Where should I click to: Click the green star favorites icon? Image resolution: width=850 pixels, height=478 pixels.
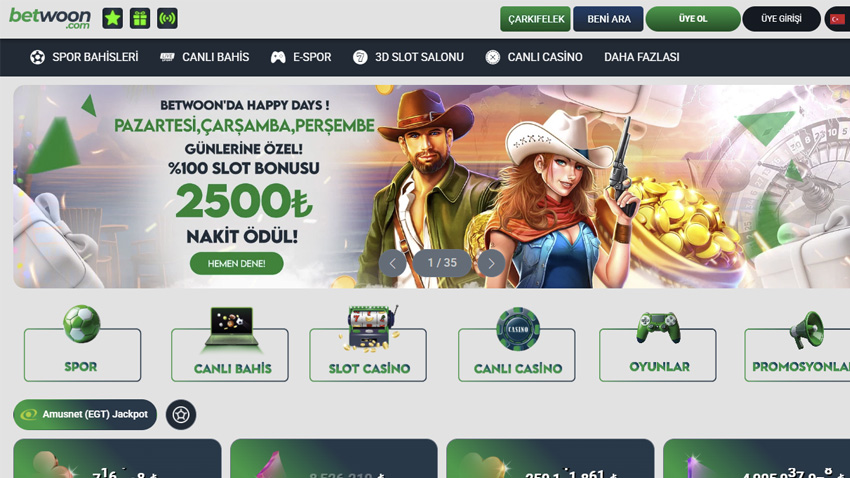[113, 18]
